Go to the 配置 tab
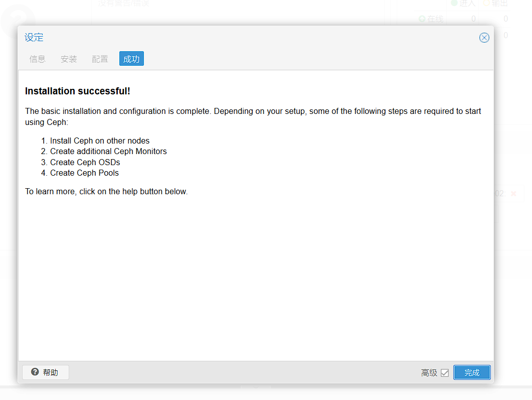532x400 pixels. (100, 59)
